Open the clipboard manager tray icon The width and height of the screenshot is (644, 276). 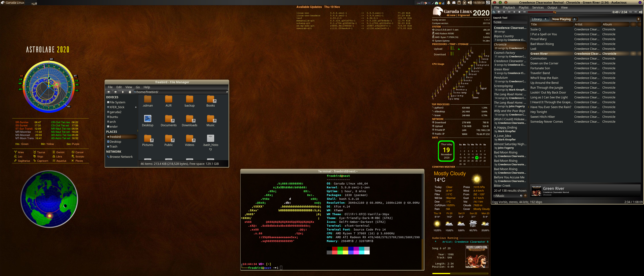click(x=459, y=3)
